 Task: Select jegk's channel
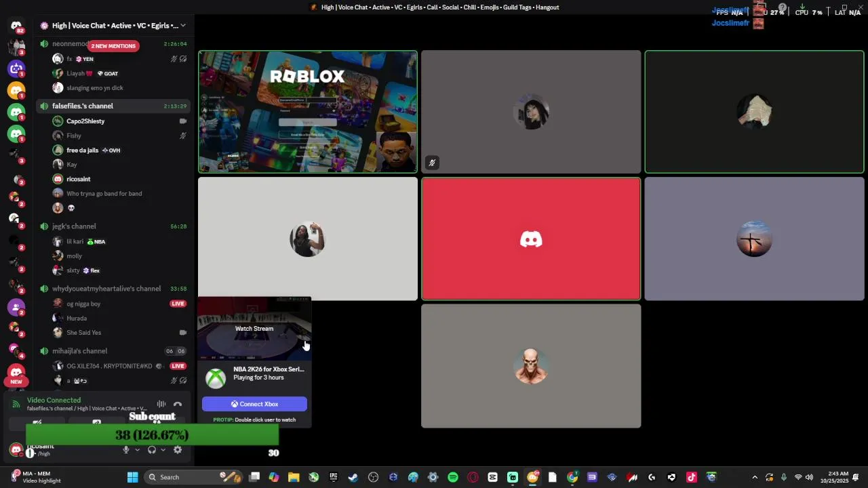pos(113,226)
